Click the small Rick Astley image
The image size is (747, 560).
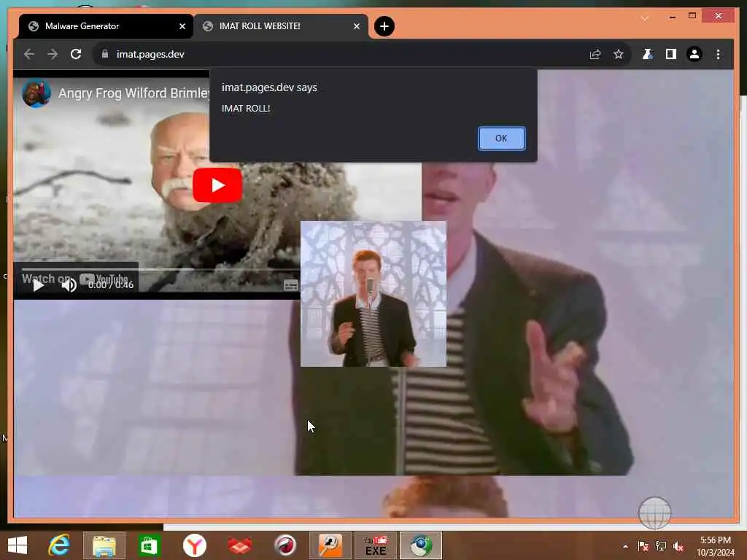[x=373, y=294]
